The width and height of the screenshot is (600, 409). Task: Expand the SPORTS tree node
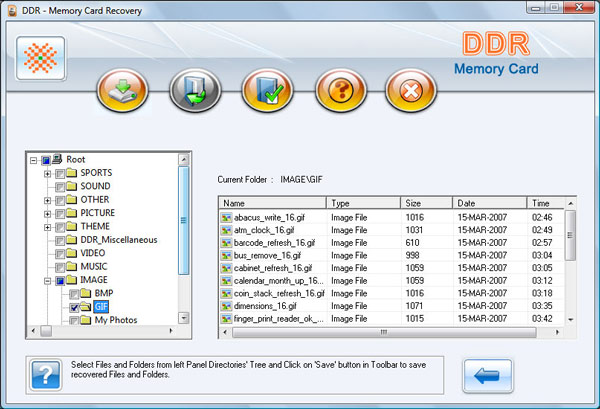click(47, 174)
